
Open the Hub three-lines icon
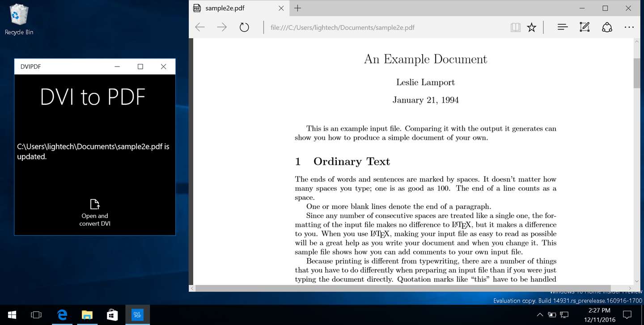563,27
